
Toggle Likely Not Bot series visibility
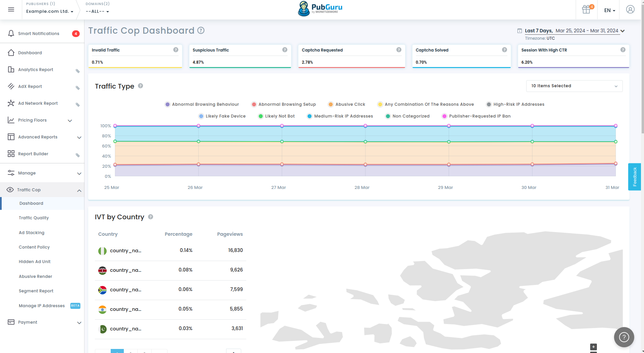point(276,116)
